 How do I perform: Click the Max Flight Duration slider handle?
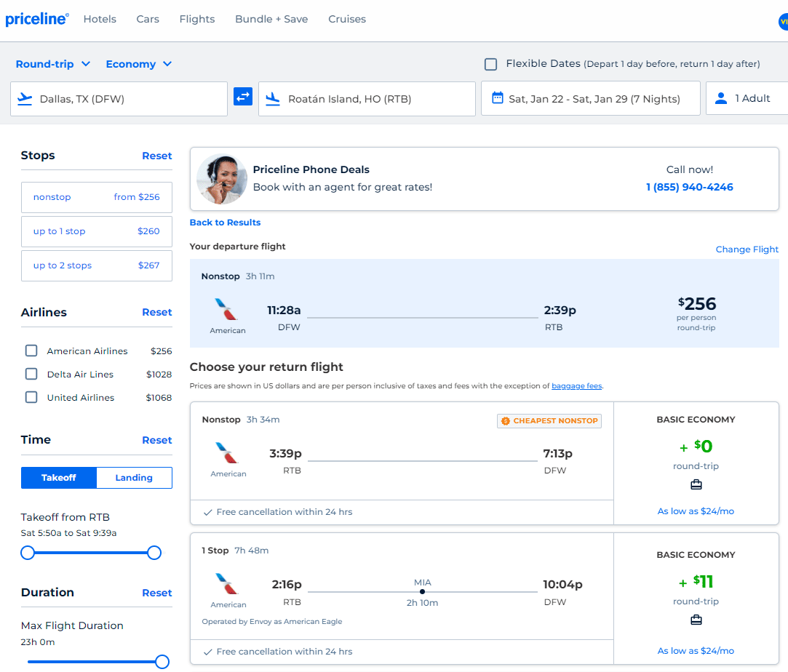click(162, 661)
